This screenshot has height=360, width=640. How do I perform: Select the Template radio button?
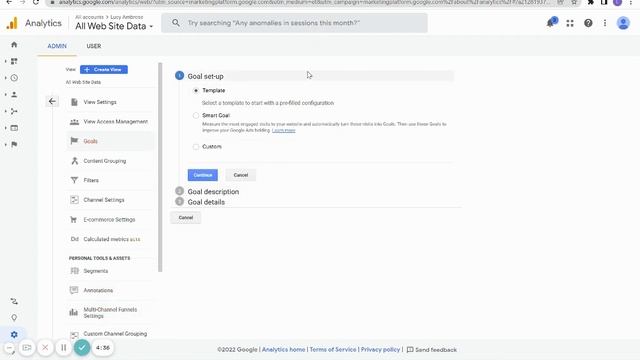tap(196, 91)
